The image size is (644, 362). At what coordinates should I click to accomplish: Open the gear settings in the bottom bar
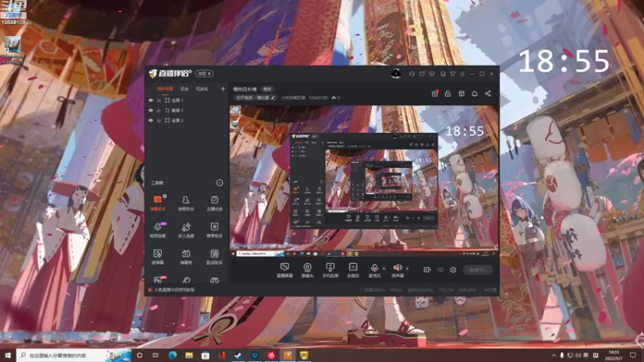pyautogui.click(x=453, y=269)
